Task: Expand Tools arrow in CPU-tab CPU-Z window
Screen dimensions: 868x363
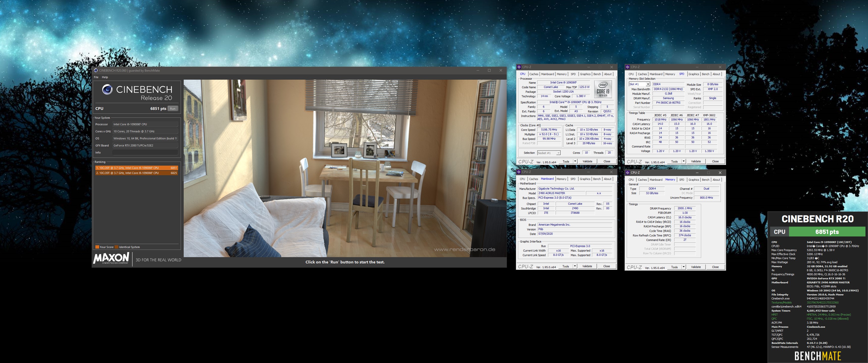Action: tap(575, 162)
